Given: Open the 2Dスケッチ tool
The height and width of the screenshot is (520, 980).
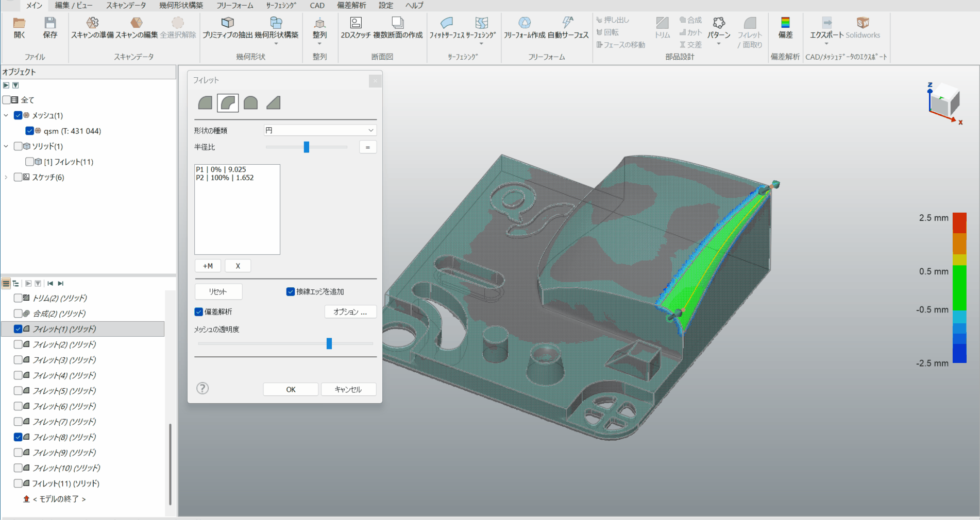Looking at the screenshot, I should click(x=356, y=23).
